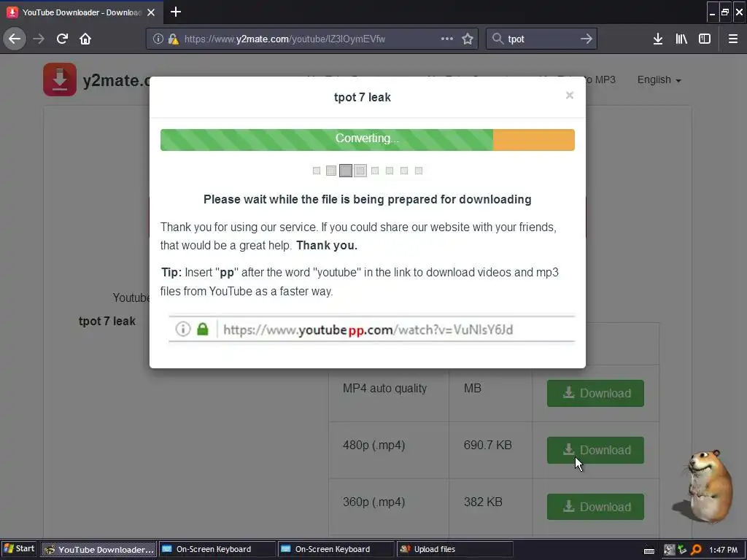The height and width of the screenshot is (560, 747).
Task: Download the 360p mp4 file
Action: pos(595,507)
